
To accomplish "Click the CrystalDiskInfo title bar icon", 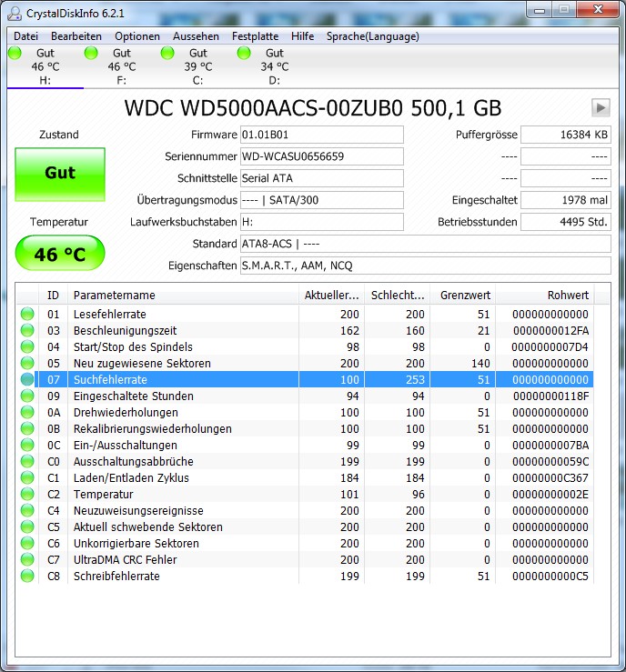I will (x=15, y=14).
